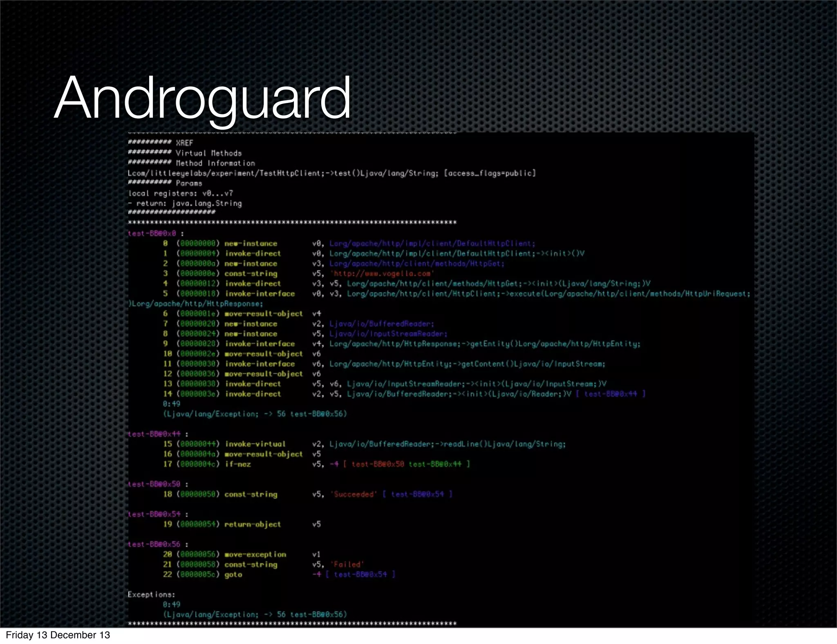
Task: Click the '[ test-BB@0x54 ]' target after 'Succeeded'
Action: [x=417, y=494]
